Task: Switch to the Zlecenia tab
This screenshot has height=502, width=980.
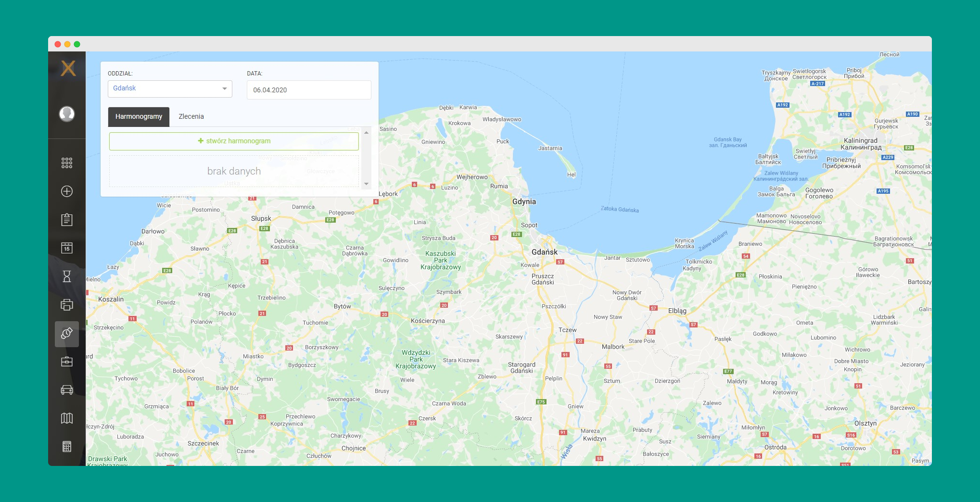Action: (x=191, y=117)
